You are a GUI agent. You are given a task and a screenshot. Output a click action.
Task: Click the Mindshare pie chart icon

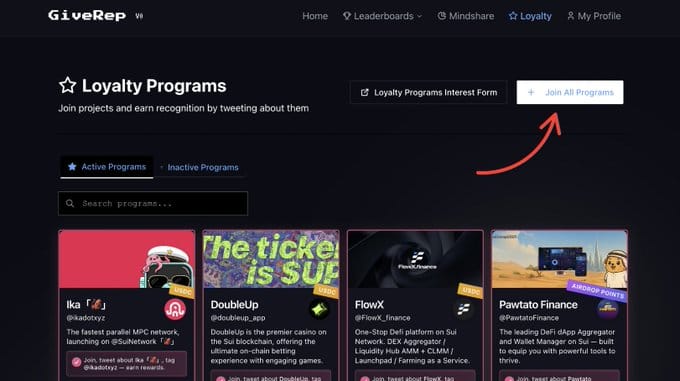(x=441, y=16)
